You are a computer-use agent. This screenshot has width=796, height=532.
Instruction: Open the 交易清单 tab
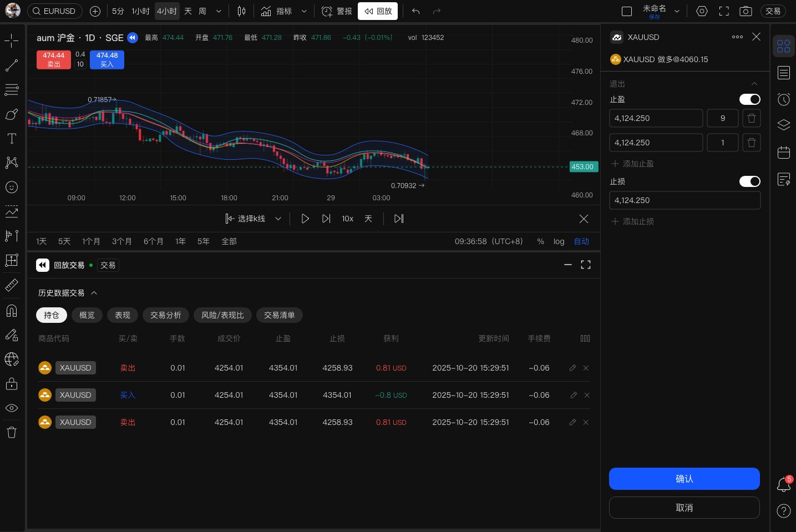click(x=280, y=315)
